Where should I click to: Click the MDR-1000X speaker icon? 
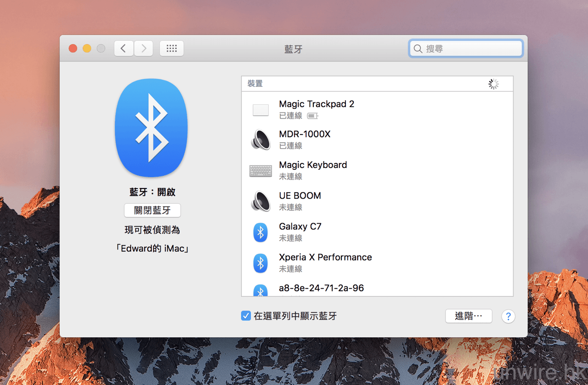click(x=260, y=139)
